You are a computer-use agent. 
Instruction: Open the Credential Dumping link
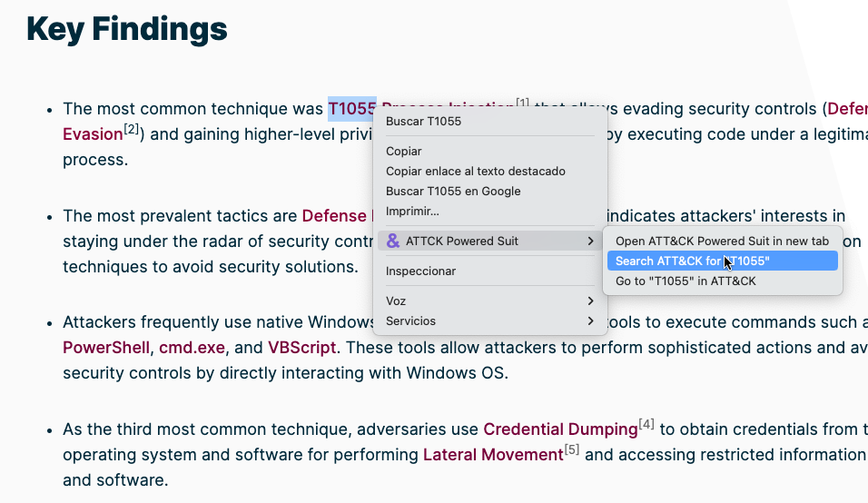point(560,429)
